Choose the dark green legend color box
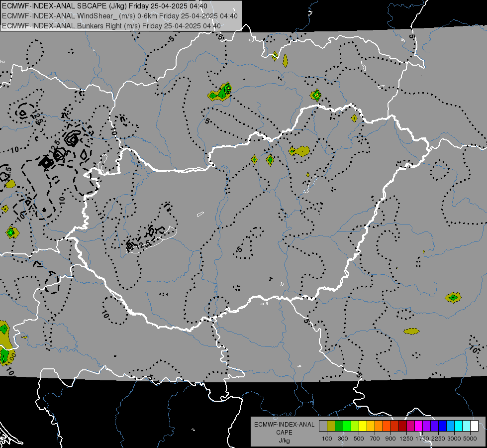The width and height of the screenshot is (487, 448). [339, 426]
